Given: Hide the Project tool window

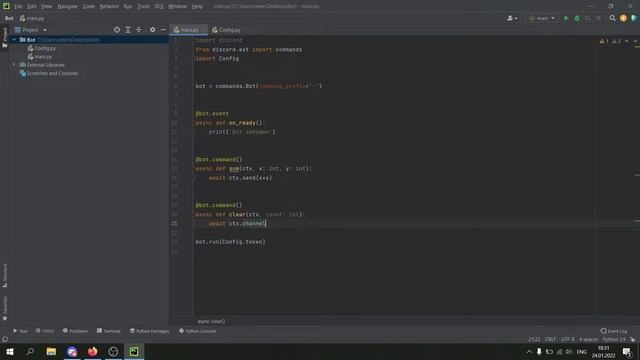Looking at the screenshot, I should pos(163,30).
